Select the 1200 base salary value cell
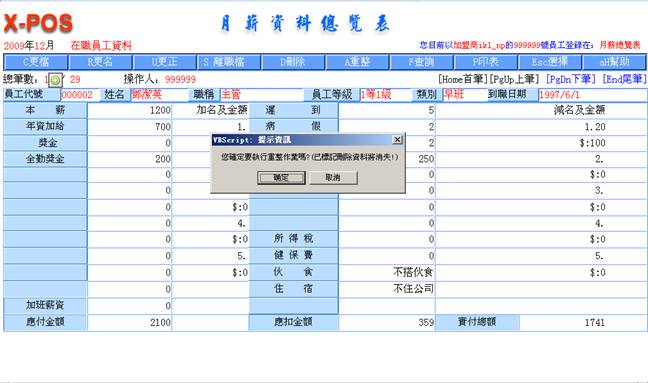Viewport: 648px width, 383px height. [130, 110]
